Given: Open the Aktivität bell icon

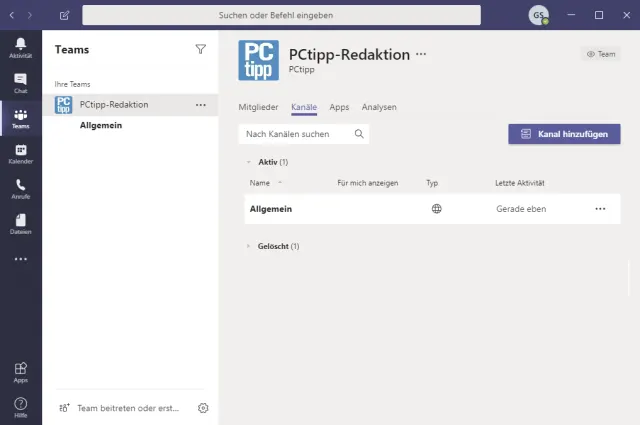Looking at the screenshot, I should [x=20, y=48].
